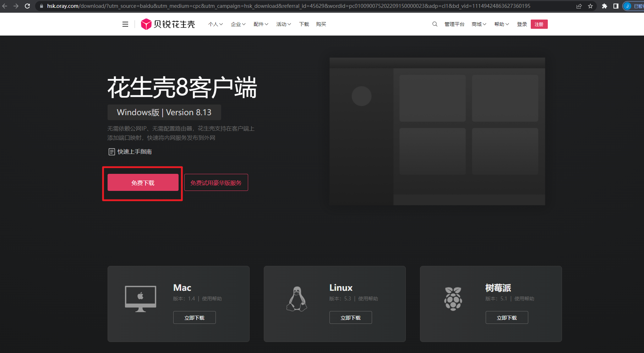This screenshot has height=353, width=644.
Task: Click the 花生壳8客户端 heading
Action: [182, 87]
